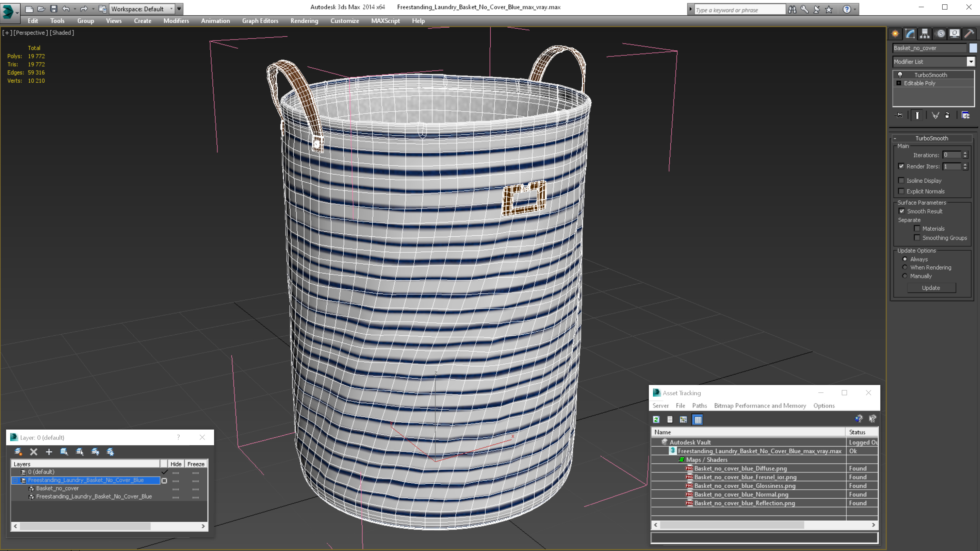Open the Motion command panel tab

940,33
